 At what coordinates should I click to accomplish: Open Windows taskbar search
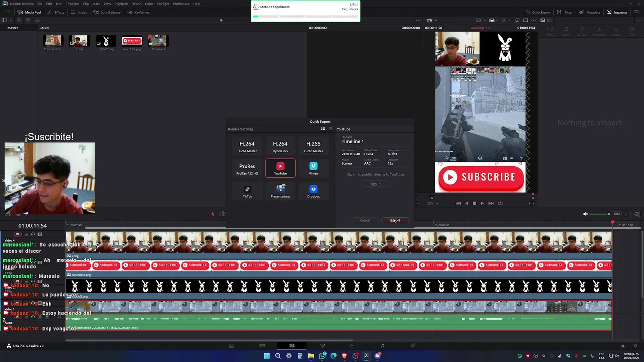click(278, 356)
